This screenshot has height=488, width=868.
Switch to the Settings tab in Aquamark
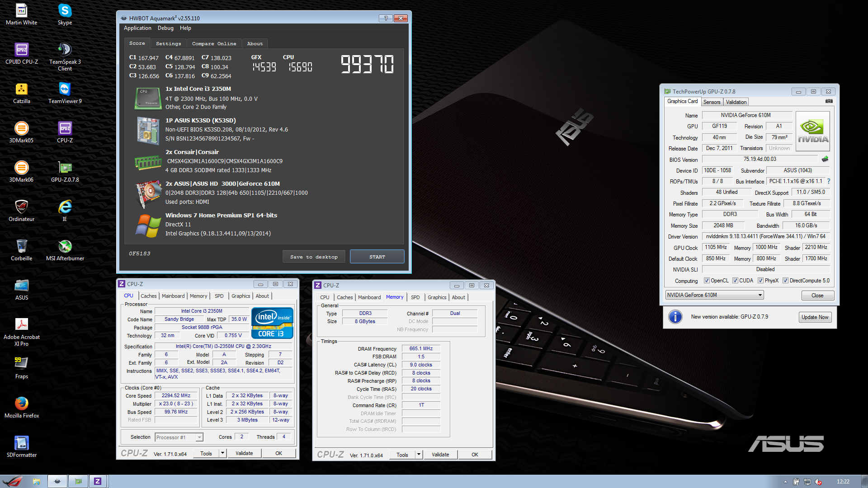coord(168,43)
